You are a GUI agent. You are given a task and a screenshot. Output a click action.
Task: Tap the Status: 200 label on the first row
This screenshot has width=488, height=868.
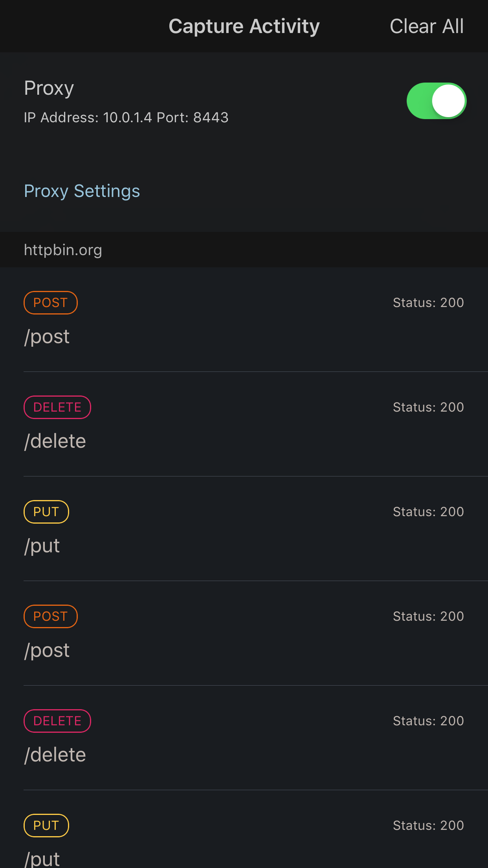coord(428,302)
